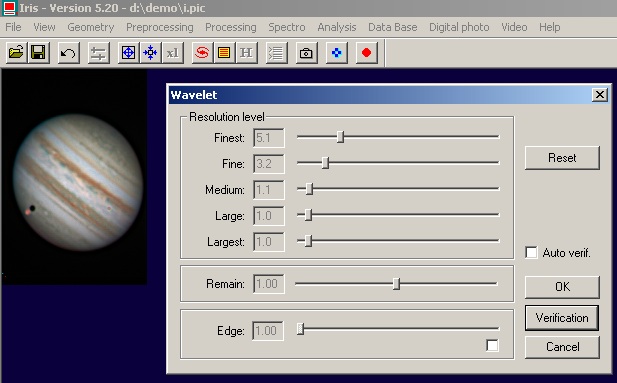Click the Iris red application icon
The height and width of the screenshot is (383, 617).
tap(9, 8)
